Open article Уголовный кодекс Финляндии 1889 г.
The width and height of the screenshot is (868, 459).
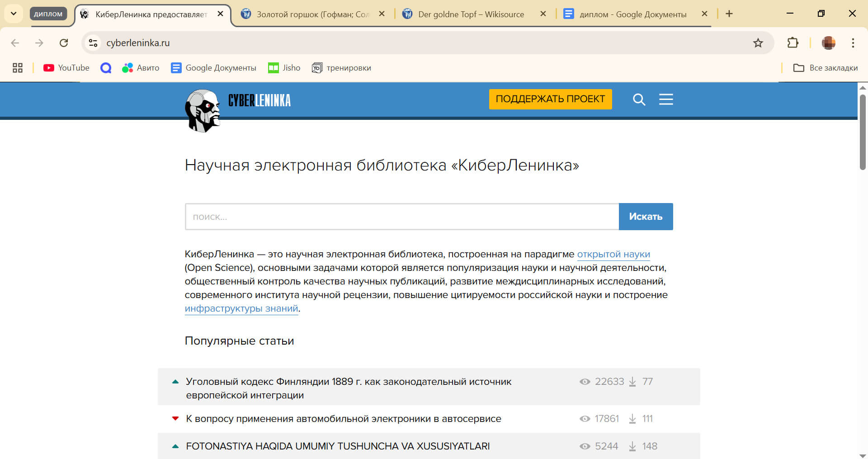coord(349,388)
